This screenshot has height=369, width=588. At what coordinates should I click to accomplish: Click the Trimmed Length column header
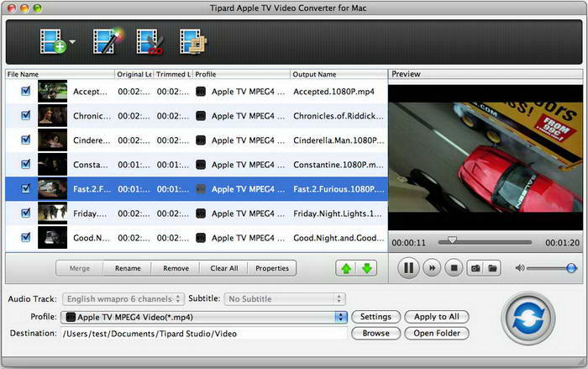pos(173,74)
